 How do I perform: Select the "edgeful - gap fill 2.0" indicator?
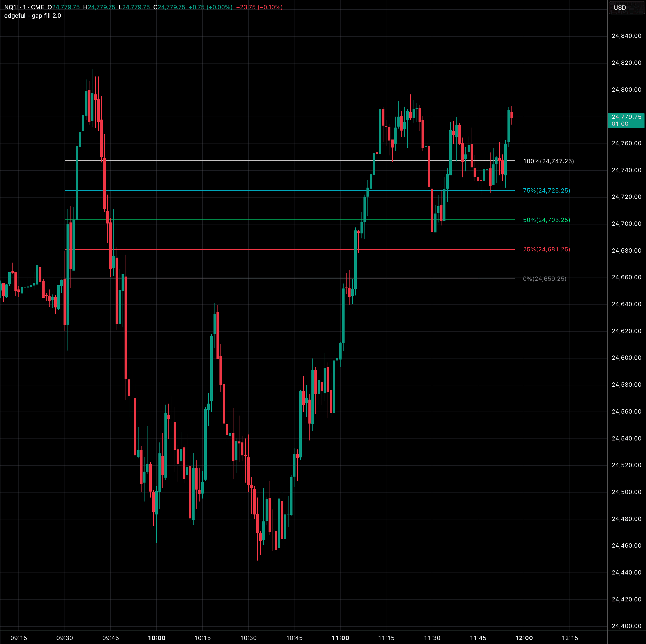pyautogui.click(x=32, y=15)
